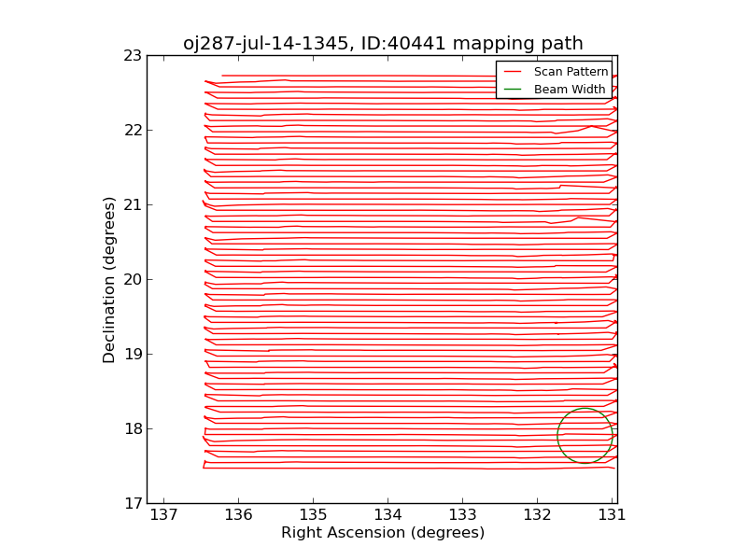Click the 'Declination (degrees)' axis label
Image resolution: width=747 pixels, height=560 pixels.
tap(108, 280)
